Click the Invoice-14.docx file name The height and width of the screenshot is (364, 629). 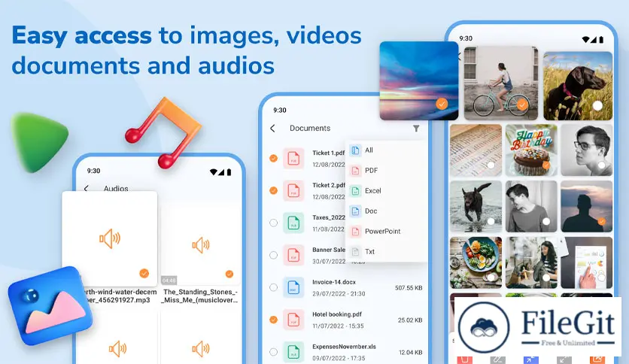[x=334, y=282]
